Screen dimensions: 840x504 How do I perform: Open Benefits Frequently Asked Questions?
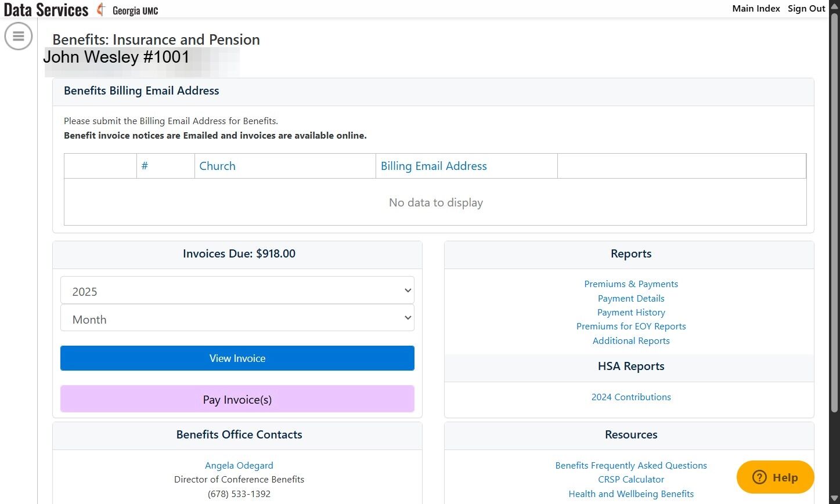click(631, 466)
